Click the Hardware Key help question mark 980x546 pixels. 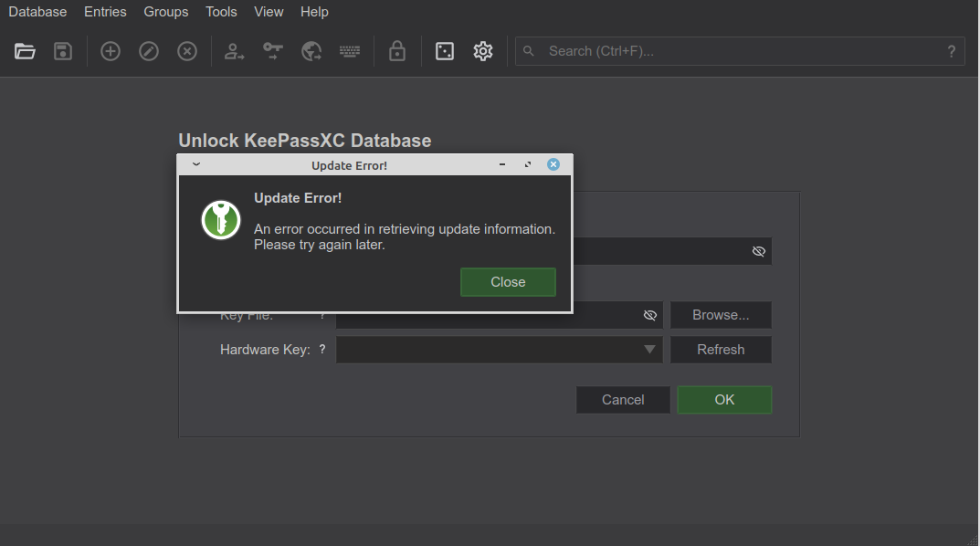coord(322,349)
